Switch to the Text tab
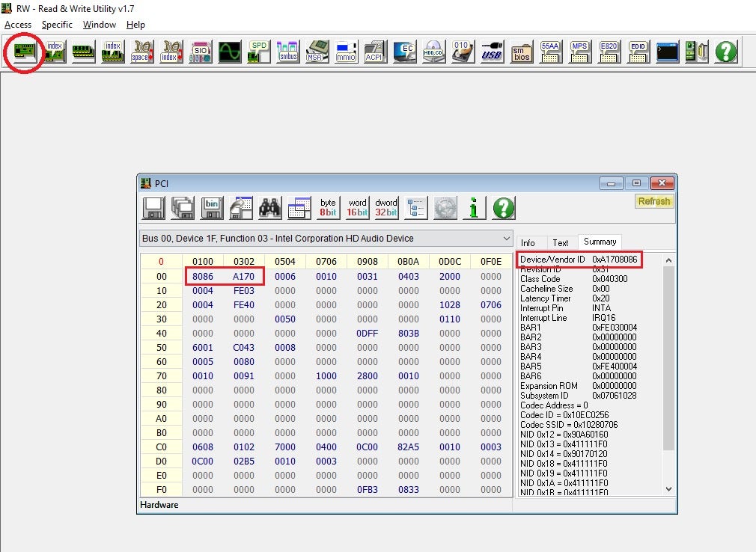The image size is (756, 552). coord(560,242)
